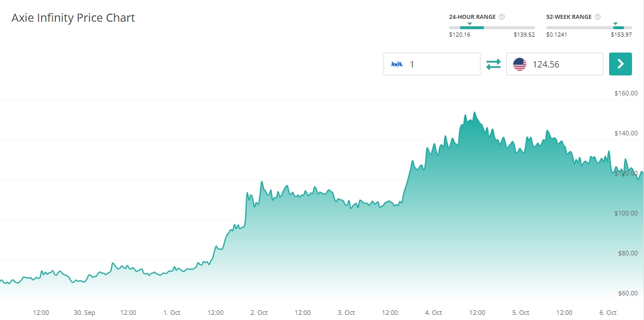Screen dimensions: 644x320
Task: Click the 52-week range help icon
Action: pos(598,17)
